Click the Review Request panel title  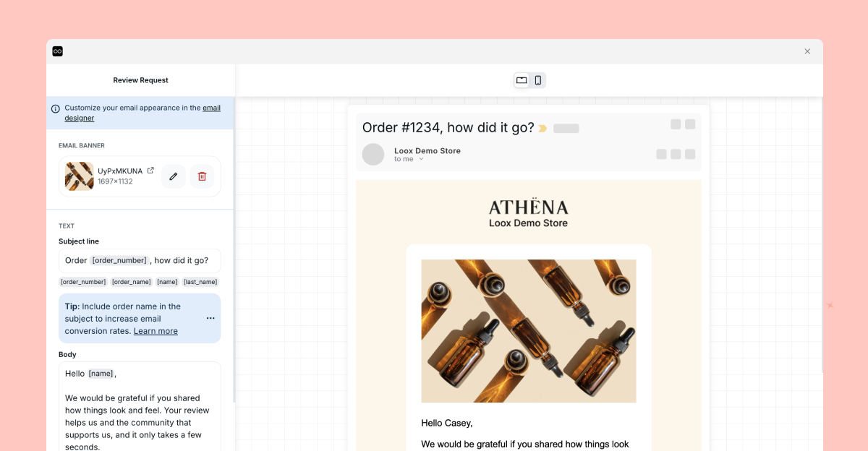(141, 80)
